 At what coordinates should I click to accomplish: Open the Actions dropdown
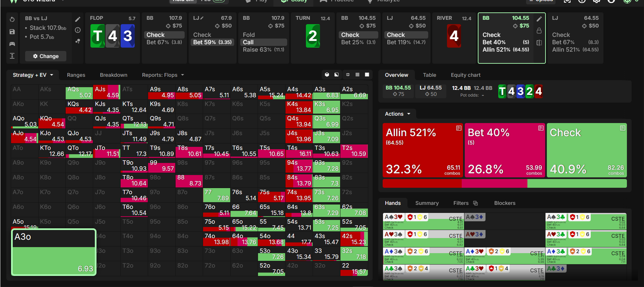397,114
